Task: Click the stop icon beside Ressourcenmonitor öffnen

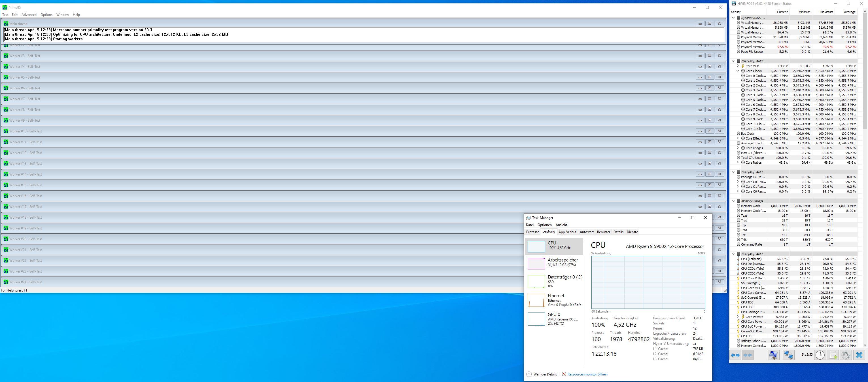Action: (564, 374)
